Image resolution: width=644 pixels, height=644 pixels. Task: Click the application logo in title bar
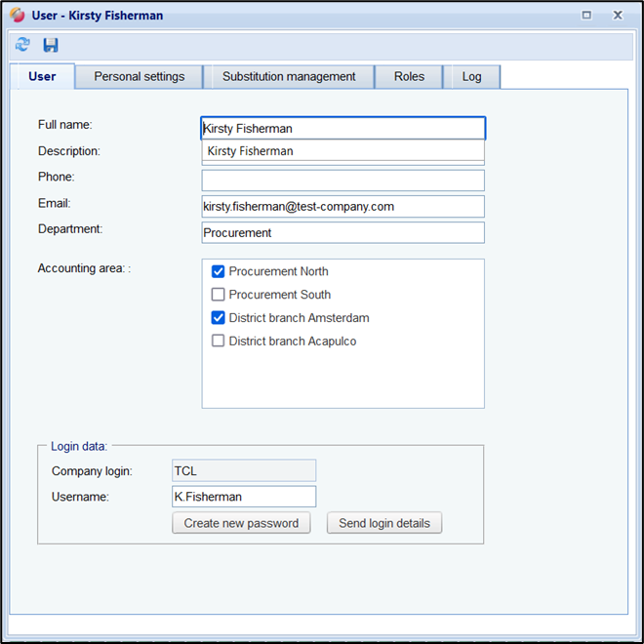coord(18,15)
